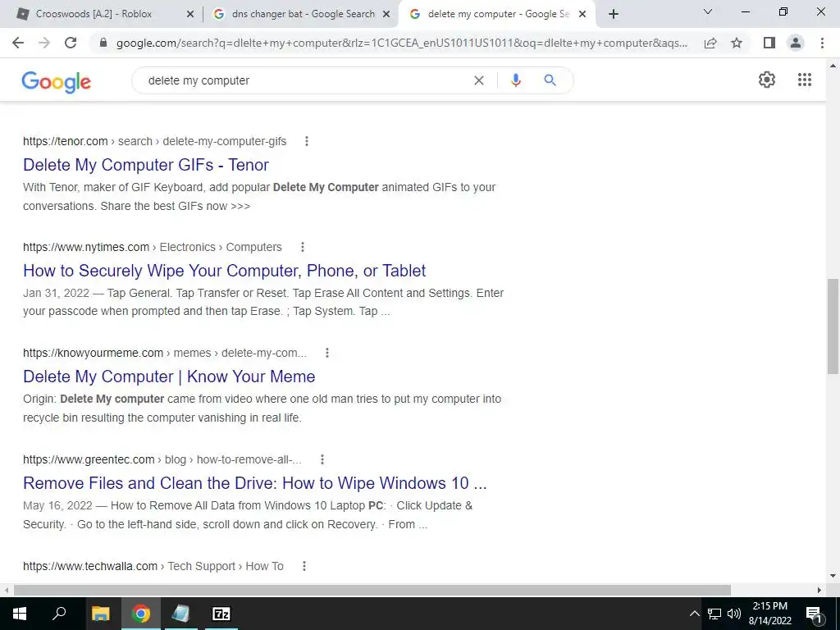The width and height of the screenshot is (840, 630).
Task: Reload the current page
Action: (x=71, y=43)
